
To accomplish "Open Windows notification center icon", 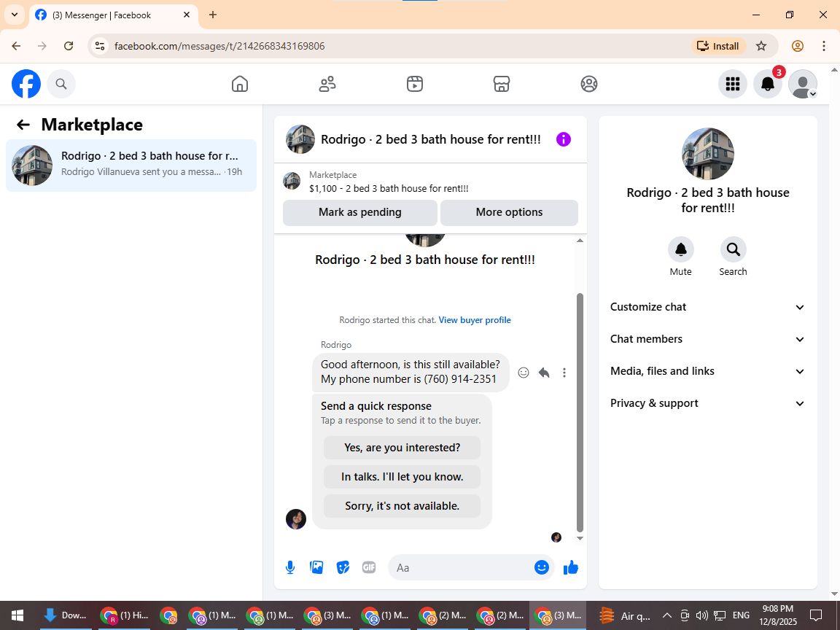I will pos(816,615).
